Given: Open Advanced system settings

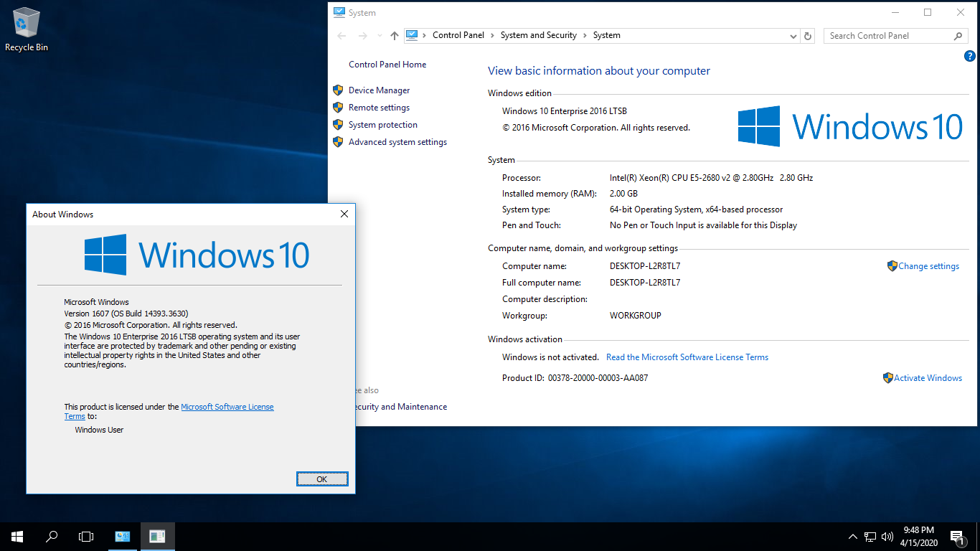Looking at the screenshot, I should tap(397, 142).
